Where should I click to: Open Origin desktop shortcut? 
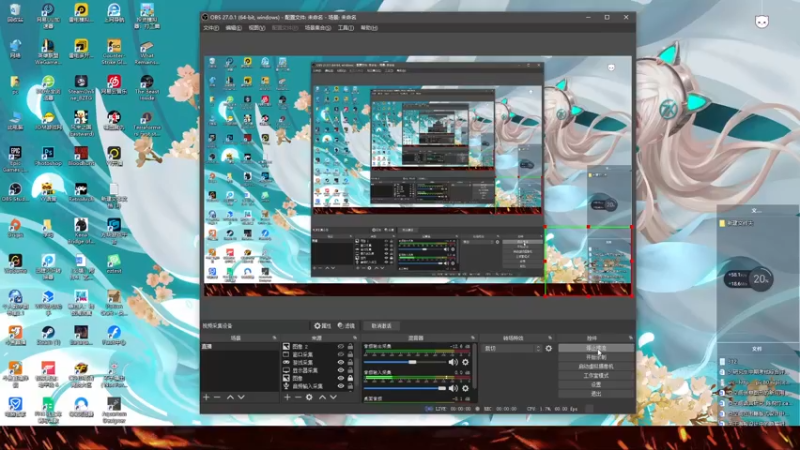point(15,228)
